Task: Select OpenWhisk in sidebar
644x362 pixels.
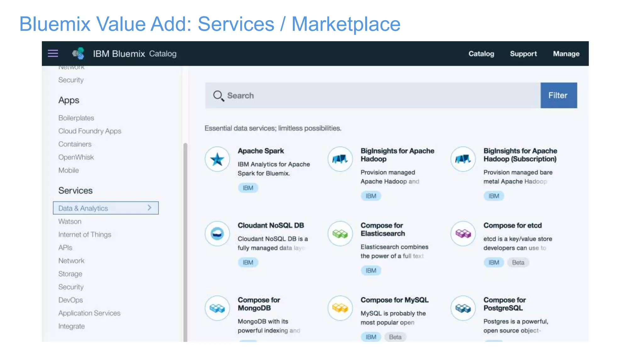Action: (76, 157)
